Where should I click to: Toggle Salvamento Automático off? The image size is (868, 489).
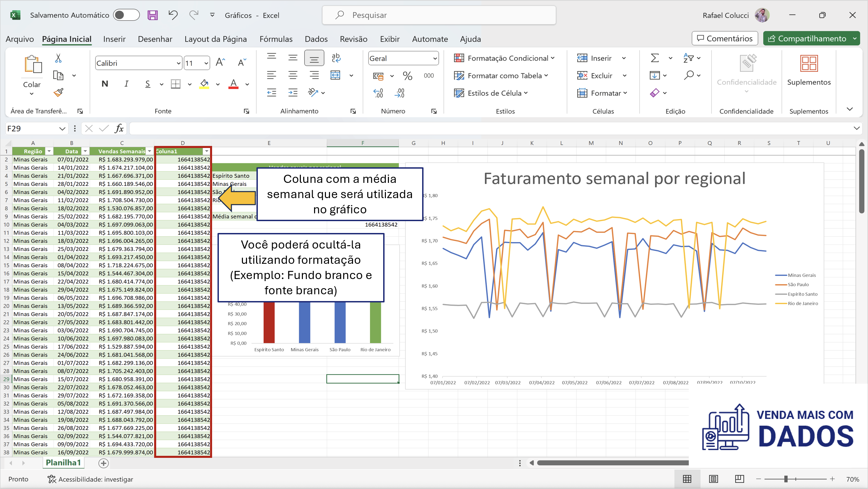pos(126,15)
